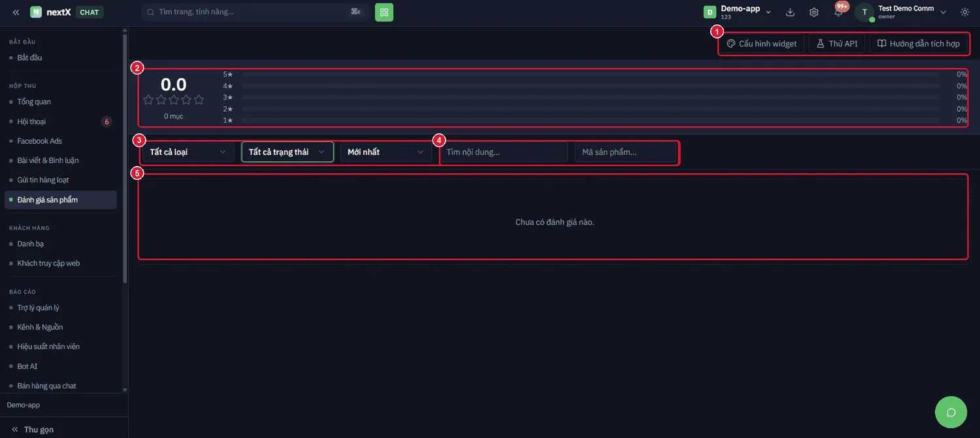Image resolution: width=980 pixels, height=438 pixels.
Task: Open the Mới nhất sort dropdown
Action: click(x=386, y=152)
